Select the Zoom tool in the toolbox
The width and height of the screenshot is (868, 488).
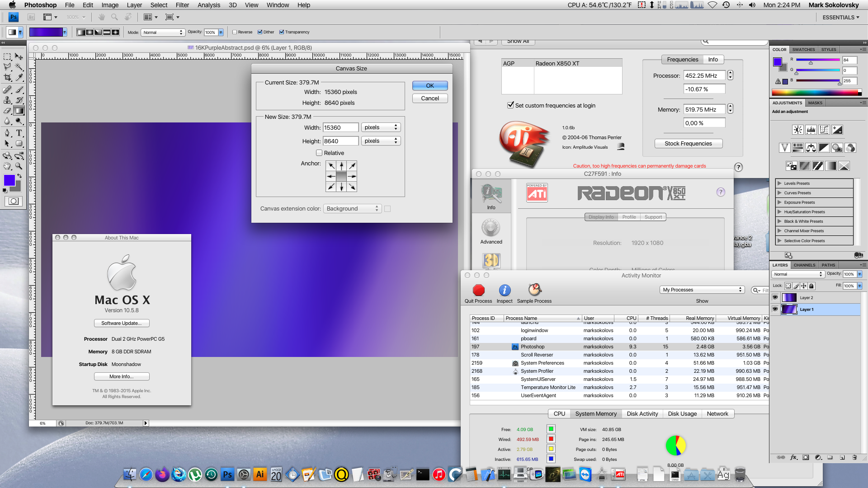(x=18, y=167)
